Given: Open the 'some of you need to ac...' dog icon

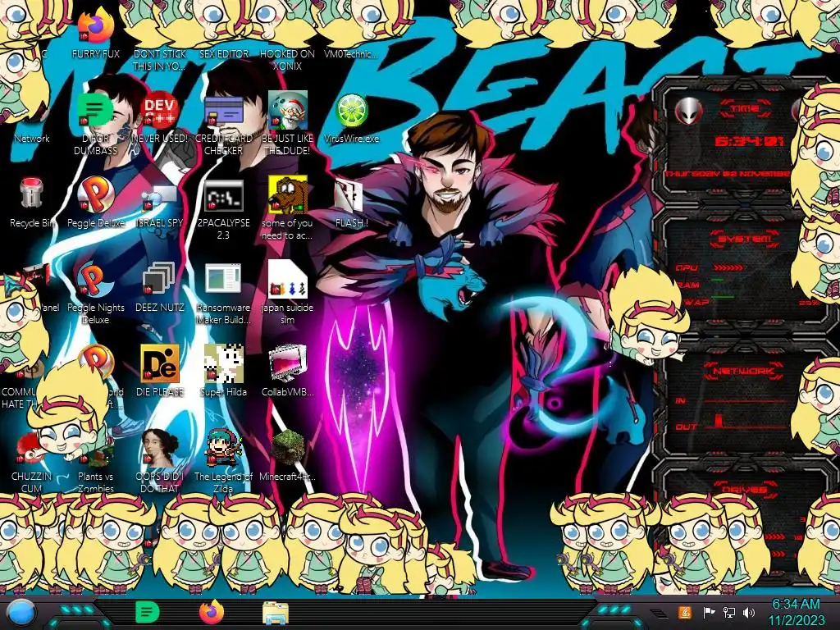Looking at the screenshot, I should pyautogui.click(x=287, y=194).
